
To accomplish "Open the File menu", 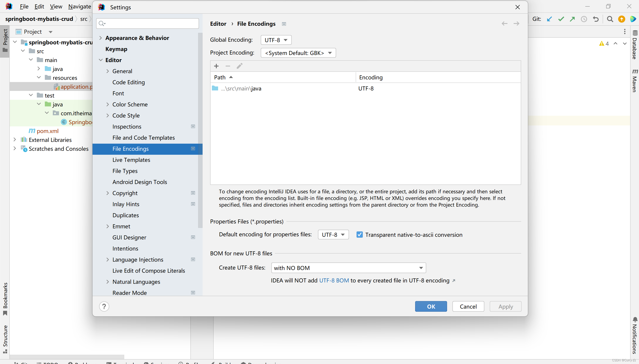I will (24, 6).
